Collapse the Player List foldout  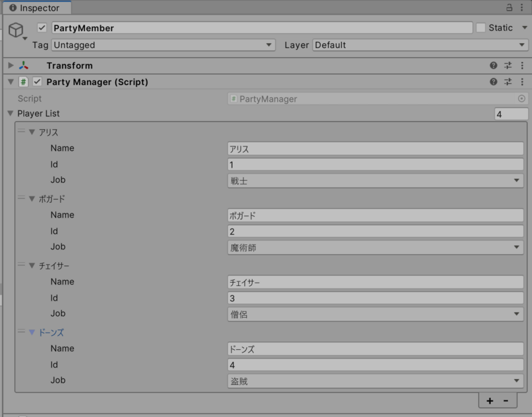11,113
